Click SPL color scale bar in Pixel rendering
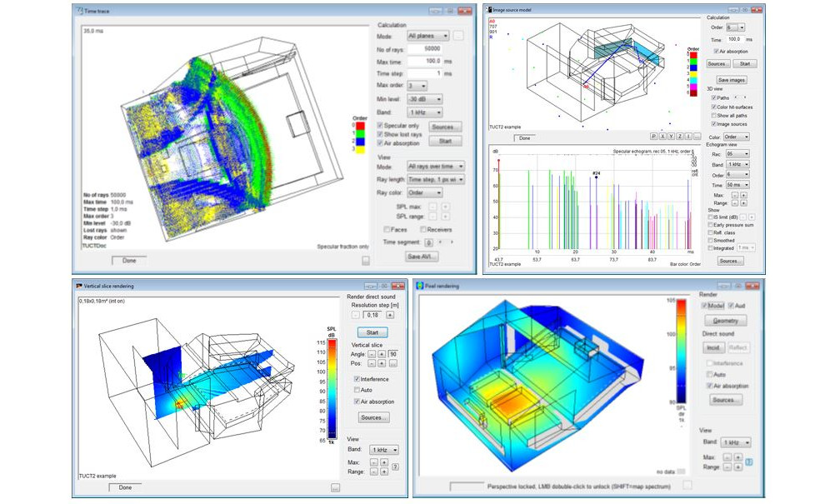 point(682,351)
